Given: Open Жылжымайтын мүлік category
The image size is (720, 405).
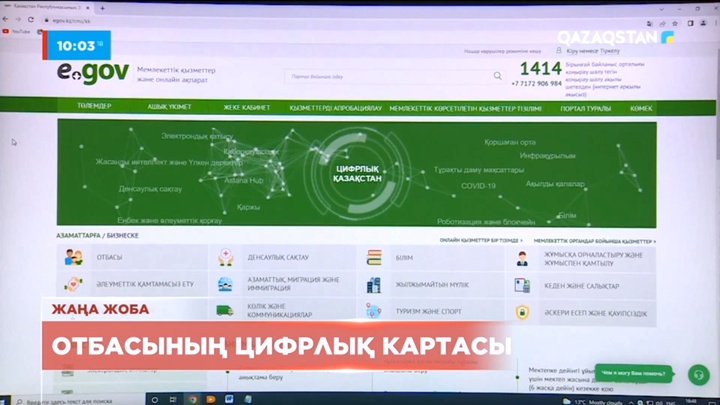Looking at the screenshot, I should coord(431,285).
